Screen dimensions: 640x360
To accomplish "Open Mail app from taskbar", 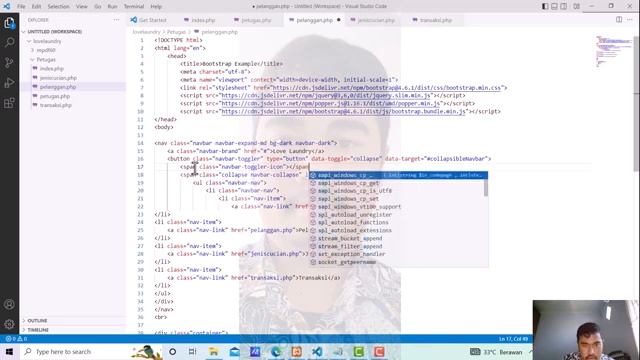I will (234, 351).
